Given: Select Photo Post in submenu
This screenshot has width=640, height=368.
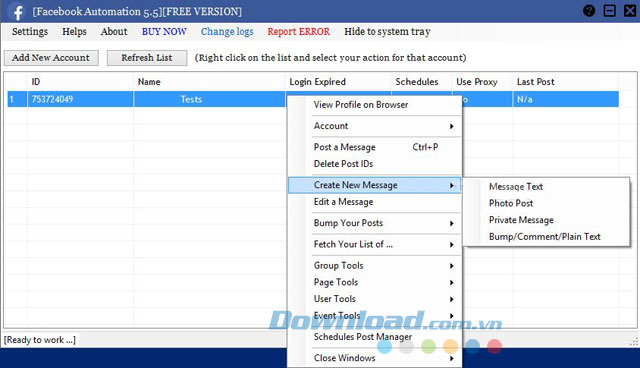Looking at the screenshot, I should (547, 204).
